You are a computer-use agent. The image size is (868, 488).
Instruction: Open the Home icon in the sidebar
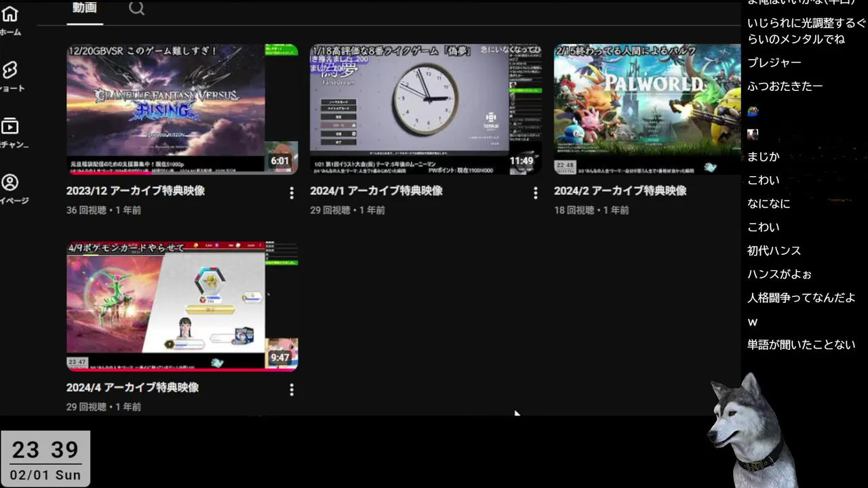(10, 14)
